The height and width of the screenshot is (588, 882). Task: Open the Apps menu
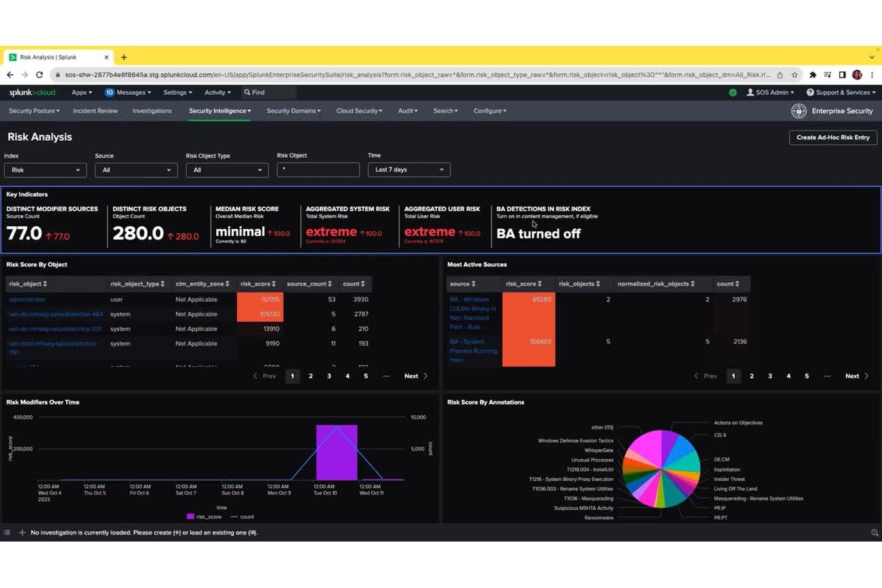pos(82,92)
